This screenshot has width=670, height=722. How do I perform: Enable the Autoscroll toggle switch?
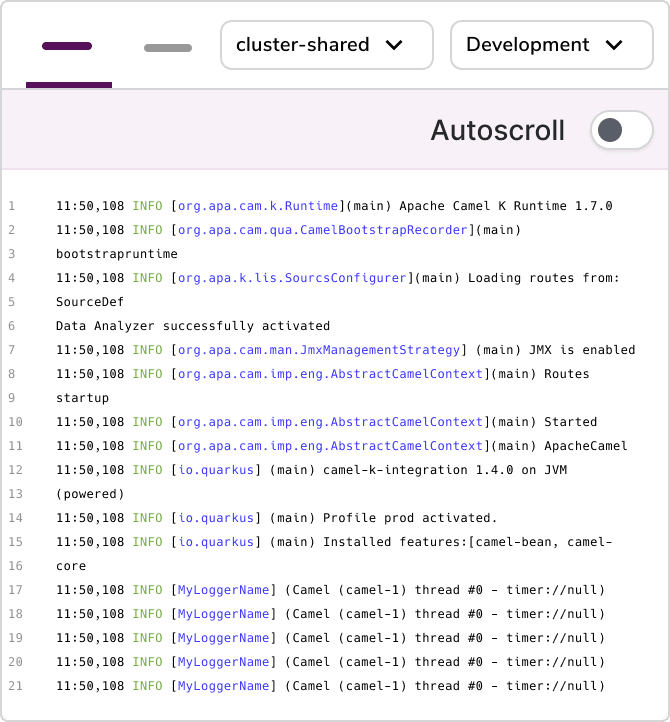coord(620,130)
